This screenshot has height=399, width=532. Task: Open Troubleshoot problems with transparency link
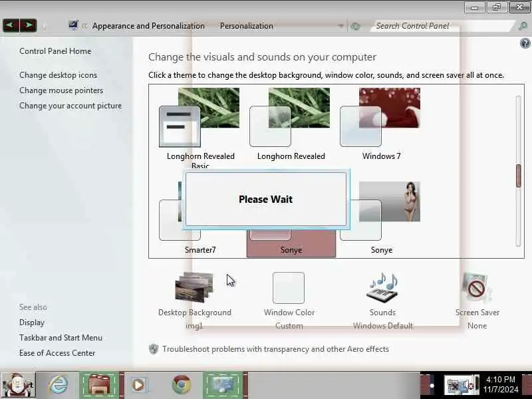coord(275,348)
